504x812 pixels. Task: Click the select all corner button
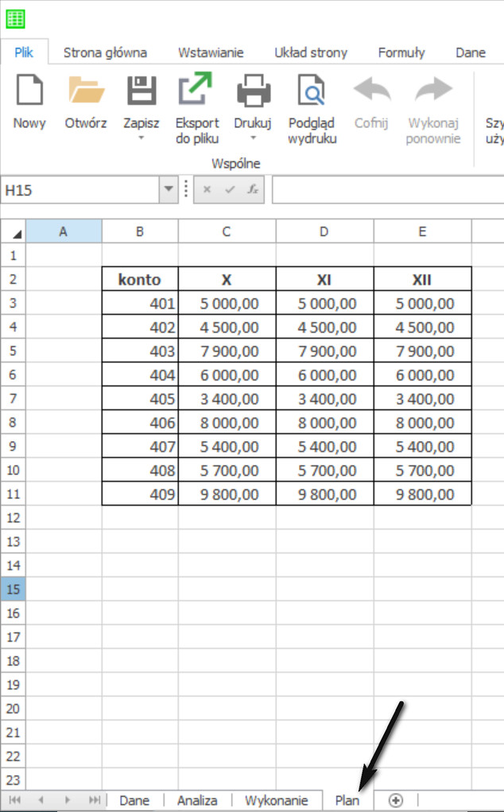point(14,231)
